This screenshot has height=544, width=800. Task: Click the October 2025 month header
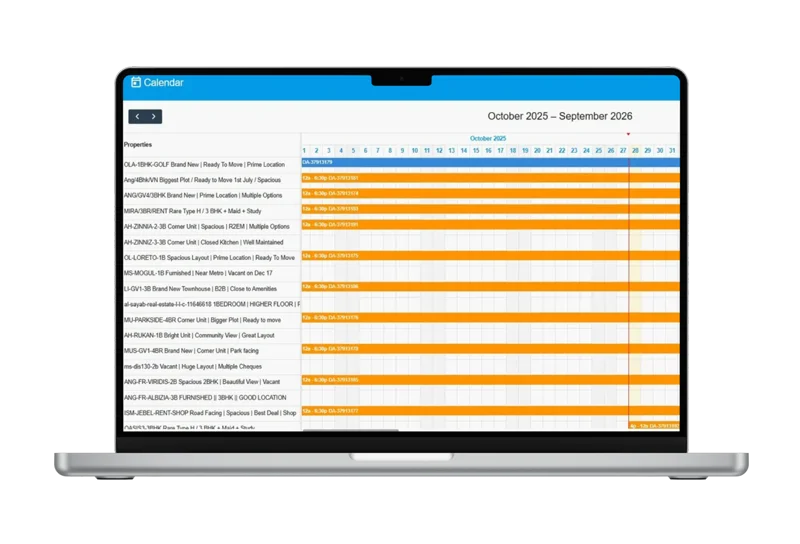point(488,138)
